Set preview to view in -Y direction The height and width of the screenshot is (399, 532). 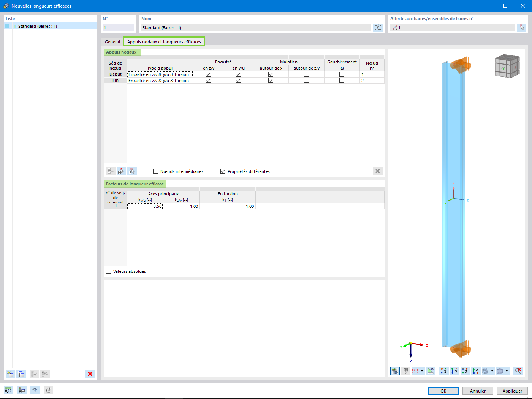pyautogui.click(x=454, y=371)
